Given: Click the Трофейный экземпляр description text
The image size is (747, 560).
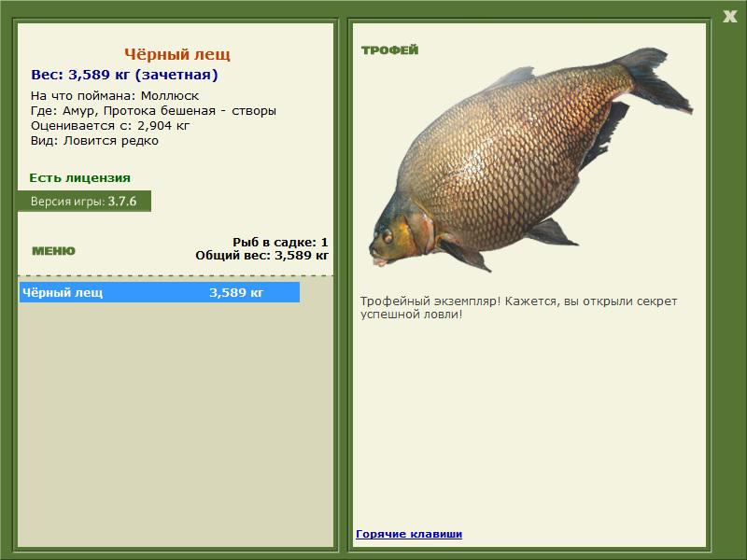Looking at the screenshot, I should (518, 308).
